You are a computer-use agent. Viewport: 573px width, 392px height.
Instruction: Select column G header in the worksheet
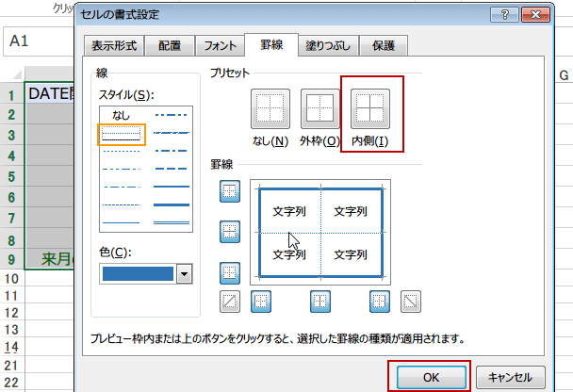[564, 75]
